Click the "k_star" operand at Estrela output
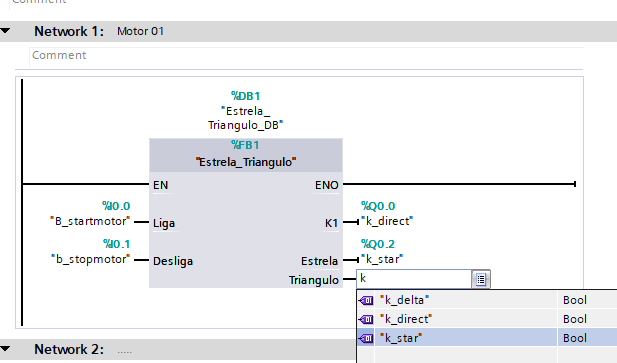The image size is (617, 363). click(x=382, y=259)
